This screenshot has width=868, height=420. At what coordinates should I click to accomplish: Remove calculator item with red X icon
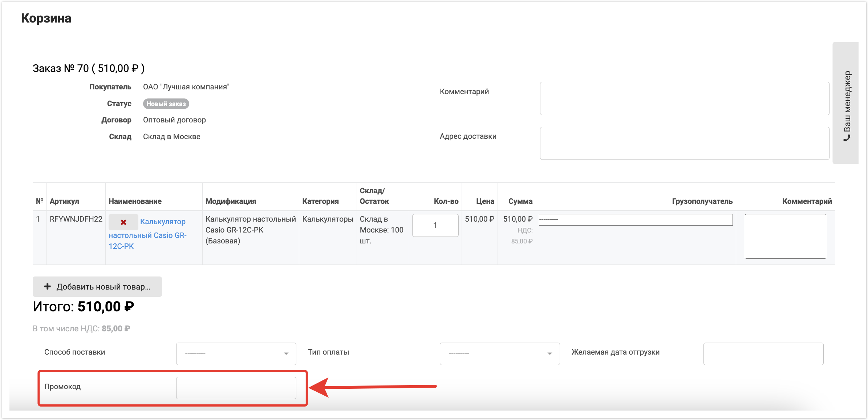pyautogui.click(x=123, y=222)
